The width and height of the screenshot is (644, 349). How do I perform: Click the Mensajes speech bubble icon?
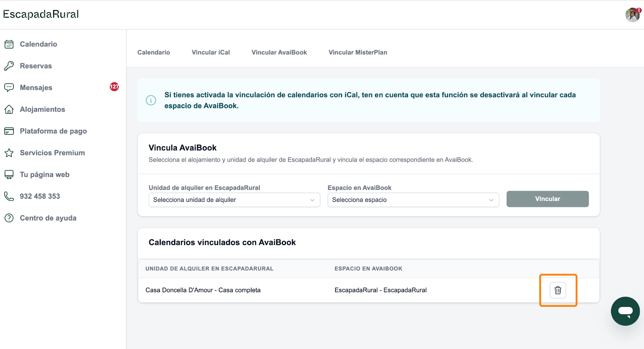tap(9, 87)
